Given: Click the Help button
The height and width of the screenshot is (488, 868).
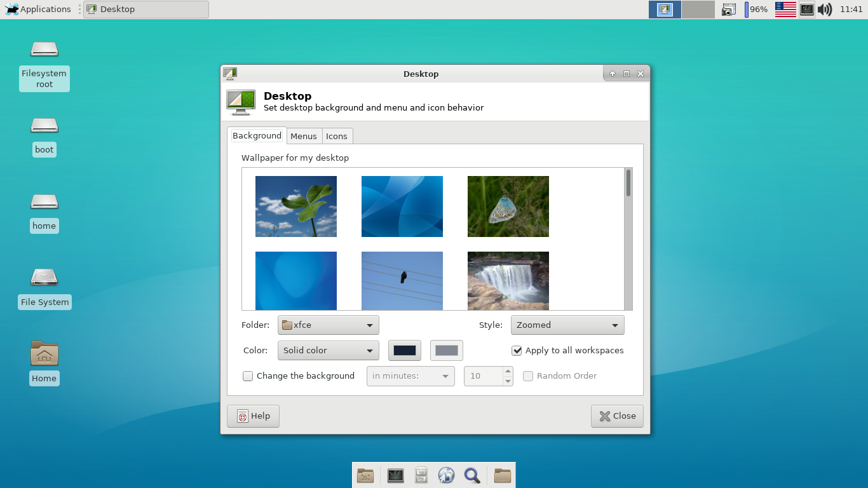Looking at the screenshot, I should pyautogui.click(x=253, y=416).
